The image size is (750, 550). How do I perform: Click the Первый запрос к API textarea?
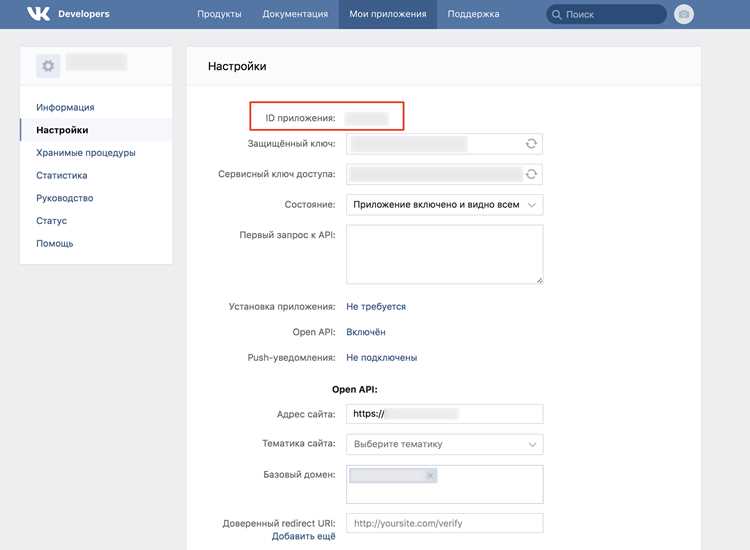[445, 254]
